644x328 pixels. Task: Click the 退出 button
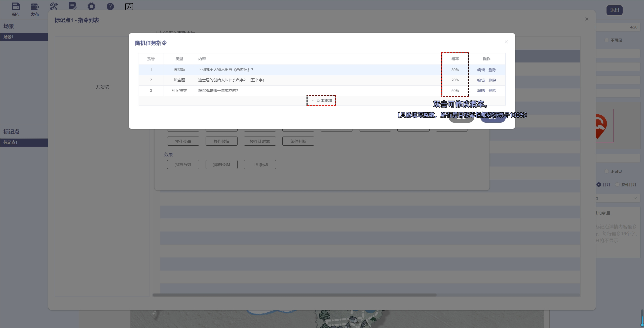click(614, 10)
